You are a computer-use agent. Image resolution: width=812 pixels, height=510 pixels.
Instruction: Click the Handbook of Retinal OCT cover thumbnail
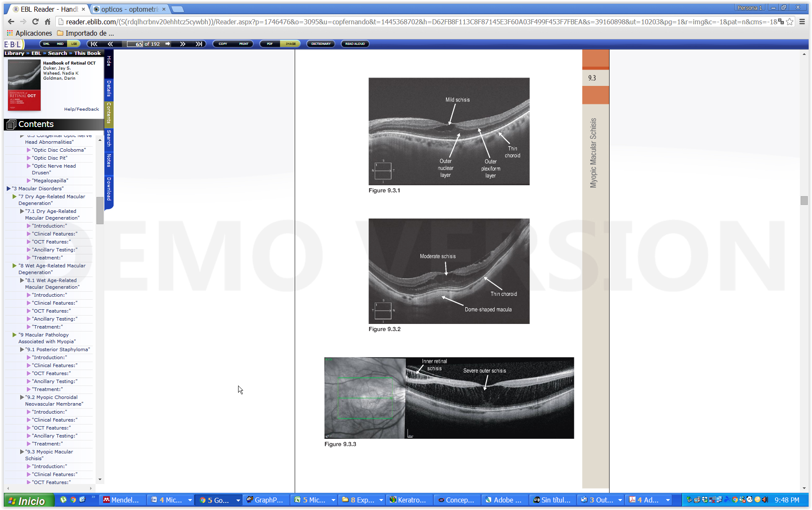point(24,85)
